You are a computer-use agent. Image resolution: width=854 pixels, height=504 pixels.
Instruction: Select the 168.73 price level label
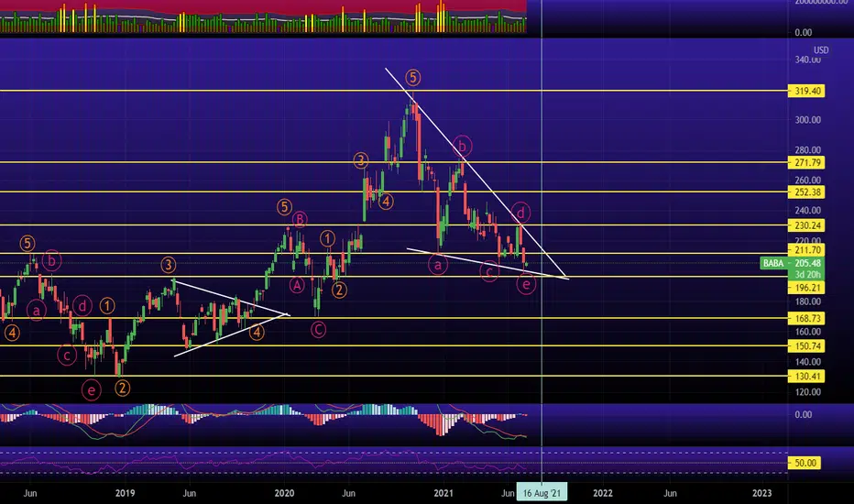pos(806,318)
